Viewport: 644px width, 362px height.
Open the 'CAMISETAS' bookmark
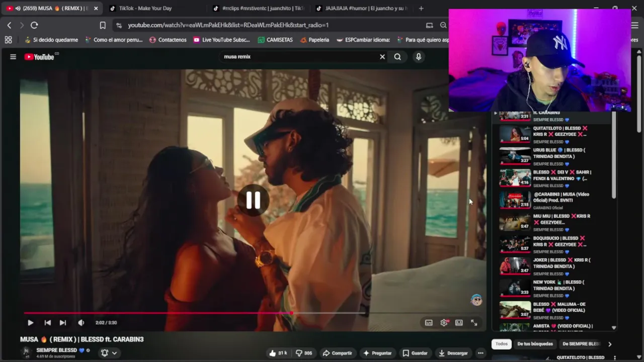[x=275, y=40]
